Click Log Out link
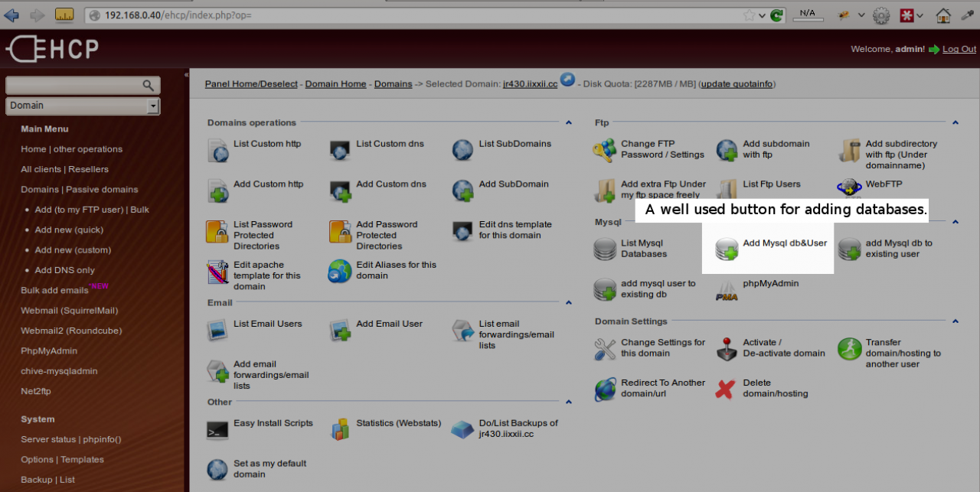This screenshot has width=980, height=492. point(959,49)
